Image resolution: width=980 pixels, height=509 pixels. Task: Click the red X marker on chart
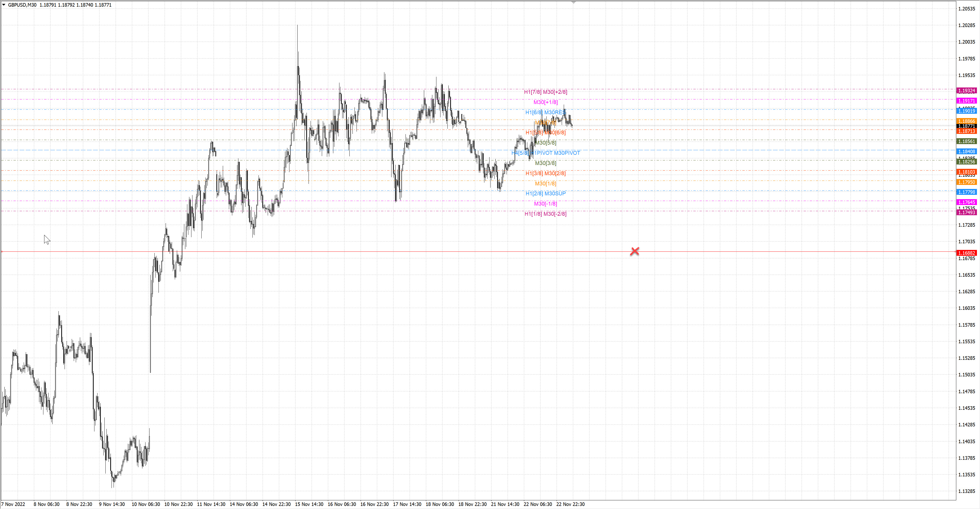pos(634,251)
